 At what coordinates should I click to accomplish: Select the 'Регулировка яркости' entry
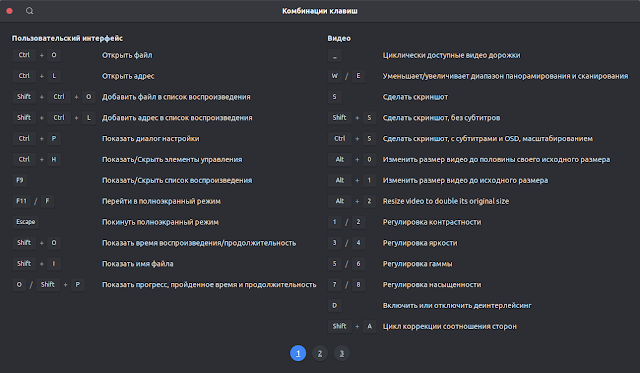(420, 243)
